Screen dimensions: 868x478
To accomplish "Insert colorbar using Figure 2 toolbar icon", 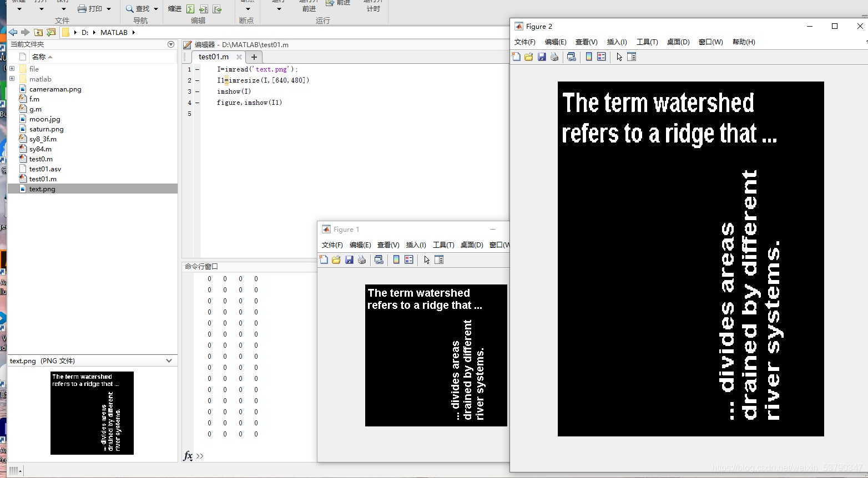I will (589, 57).
